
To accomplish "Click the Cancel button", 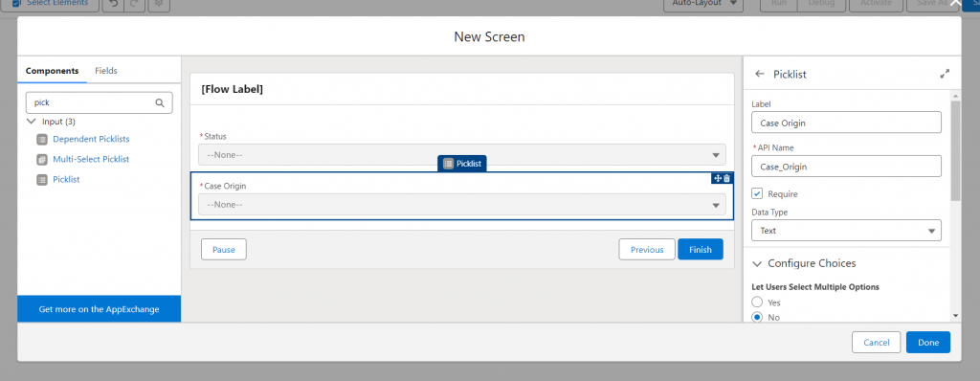I will [x=877, y=342].
